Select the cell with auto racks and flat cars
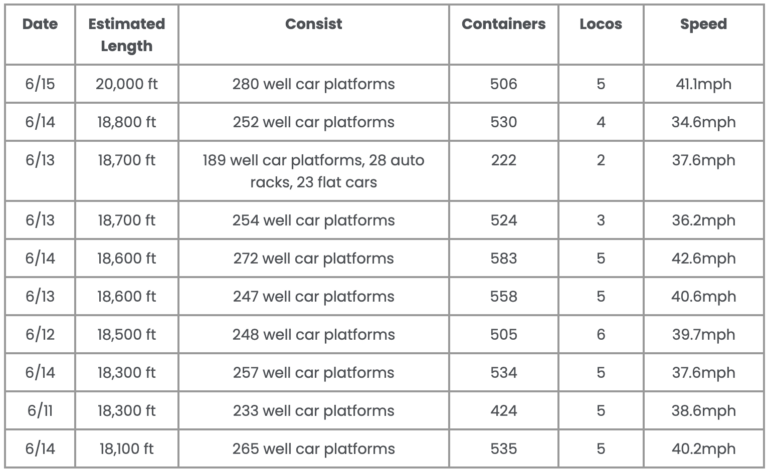768x473 pixels. [313, 171]
